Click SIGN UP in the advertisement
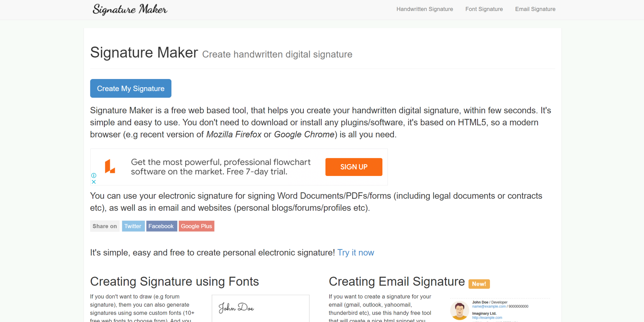The image size is (644, 322). pyautogui.click(x=353, y=167)
